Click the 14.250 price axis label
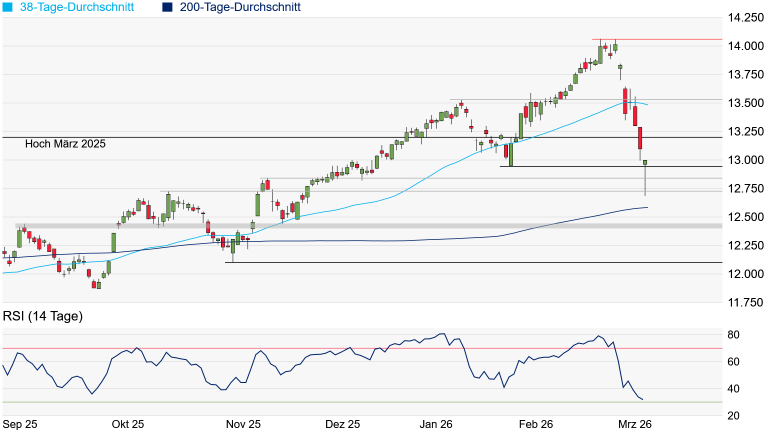 click(x=744, y=18)
